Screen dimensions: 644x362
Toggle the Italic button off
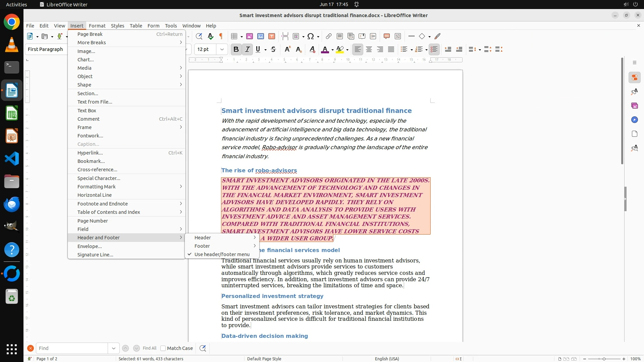pos(248,50)
